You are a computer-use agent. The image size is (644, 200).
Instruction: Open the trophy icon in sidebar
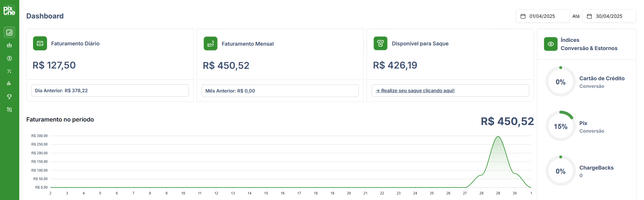coord(9,96)
